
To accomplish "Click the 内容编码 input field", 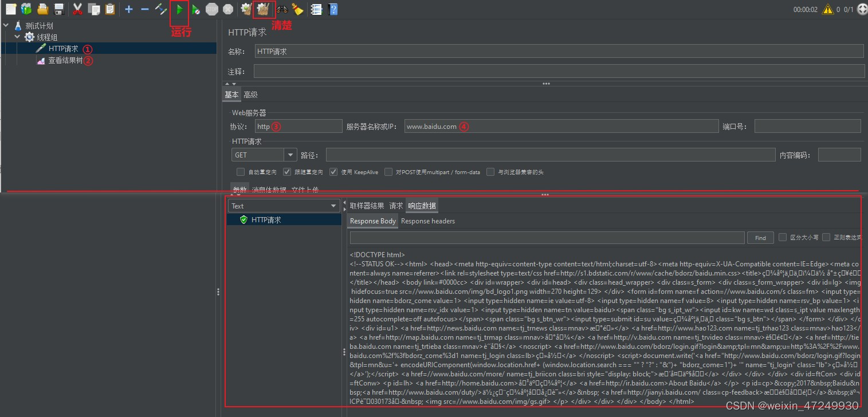I will (839, 155).
